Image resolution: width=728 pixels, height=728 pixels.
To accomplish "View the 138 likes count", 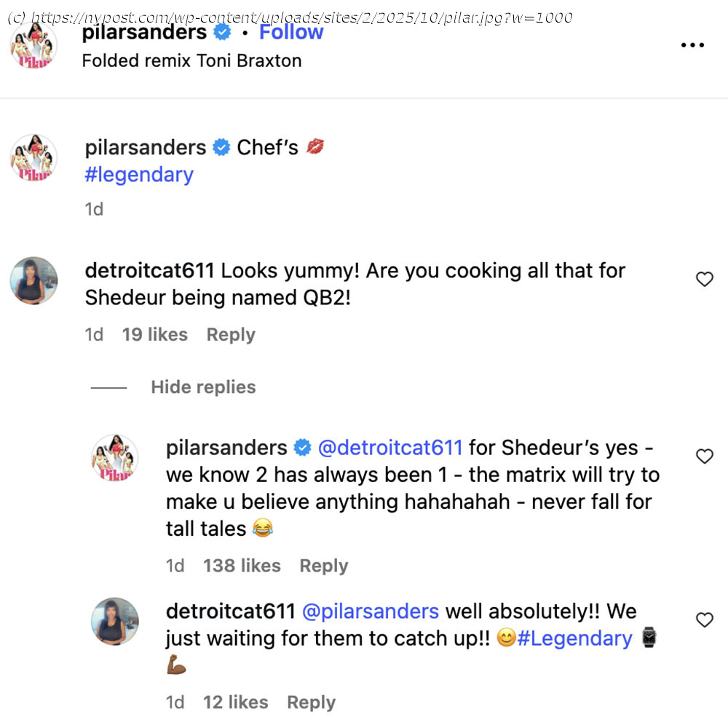I will tap(242, 566).
